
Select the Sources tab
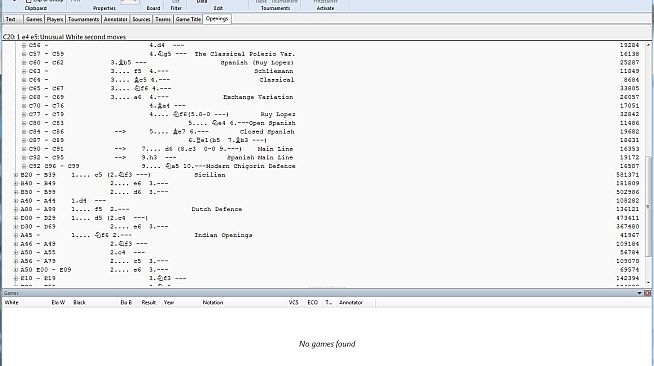[x=141, y=19]
